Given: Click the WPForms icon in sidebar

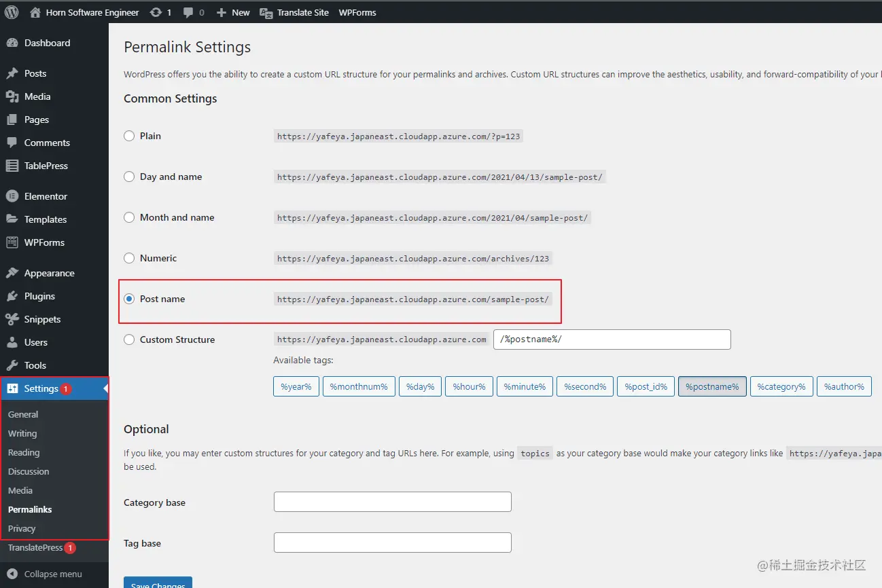Looking at the screenshot, I should (12, 242).
